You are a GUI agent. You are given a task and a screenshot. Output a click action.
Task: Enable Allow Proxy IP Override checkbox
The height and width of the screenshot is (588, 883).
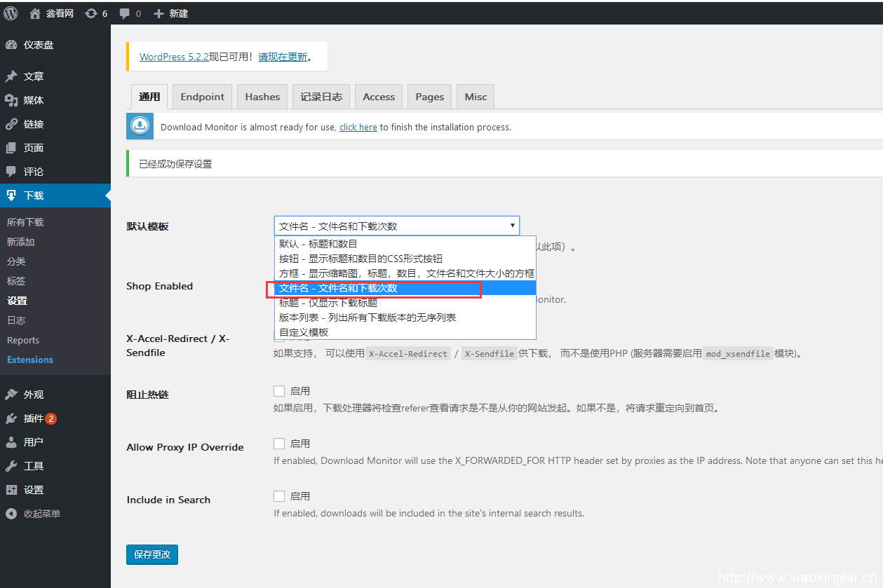(279, 444)
